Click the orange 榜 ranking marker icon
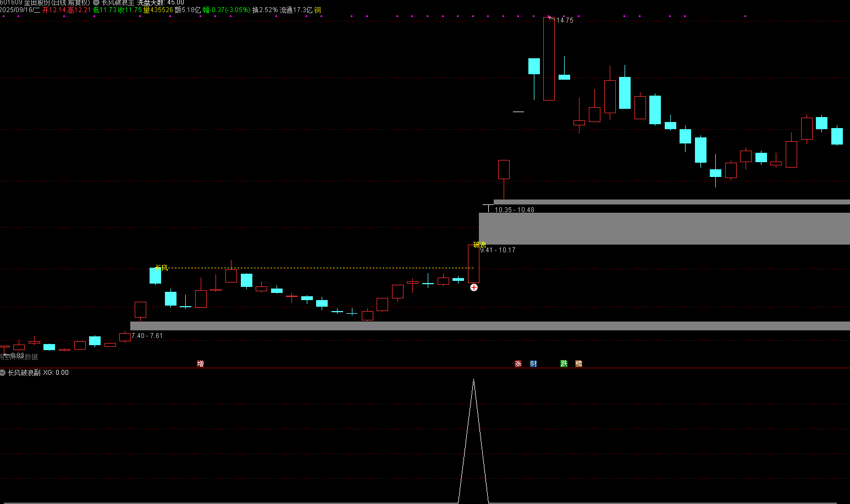Image resolution: width=850 pixels, height=504 pixels. click(578, 363)
